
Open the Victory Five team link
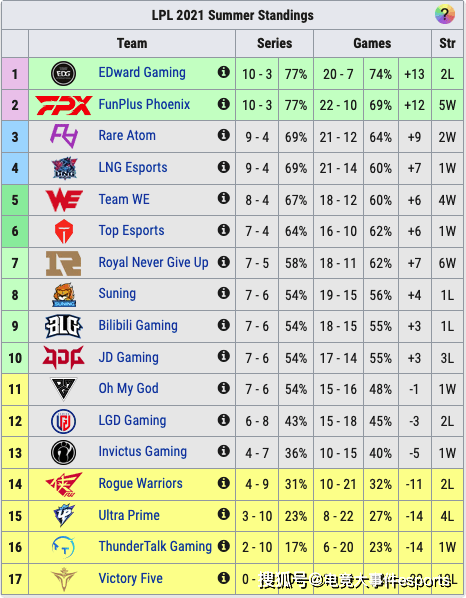[130, 578]
